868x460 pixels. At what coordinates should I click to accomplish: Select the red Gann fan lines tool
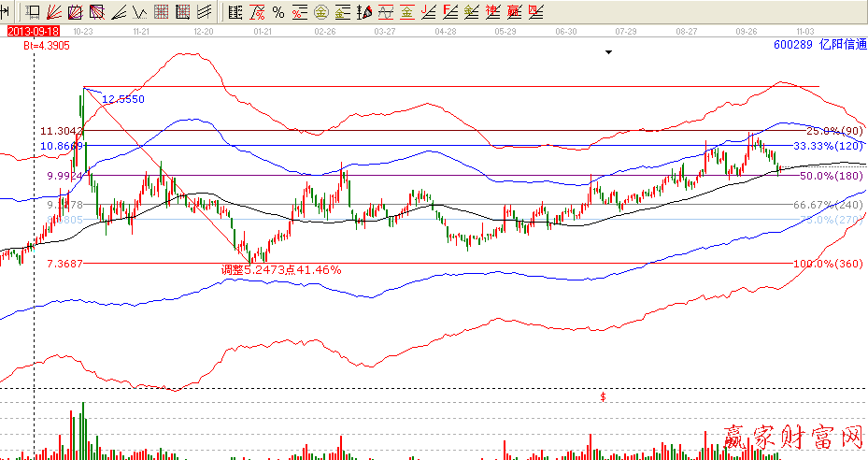(x=53, y=12)
